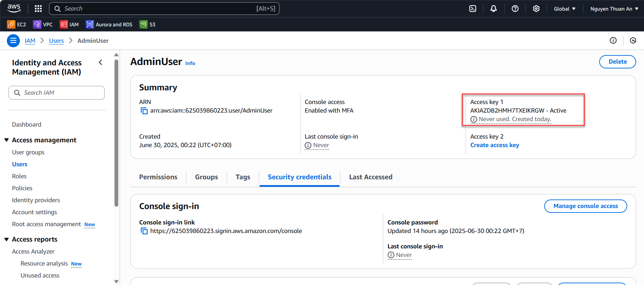The width and height of the screenshot is (644, 285).
Task: Click the Create access key link
Action: [x=495, y=145]
